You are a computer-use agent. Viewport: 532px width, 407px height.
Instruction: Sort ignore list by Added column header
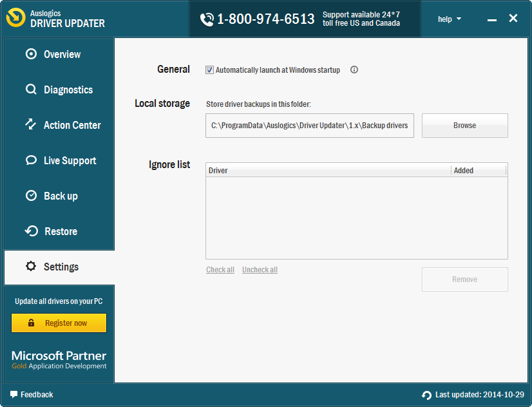pos(479,170)
